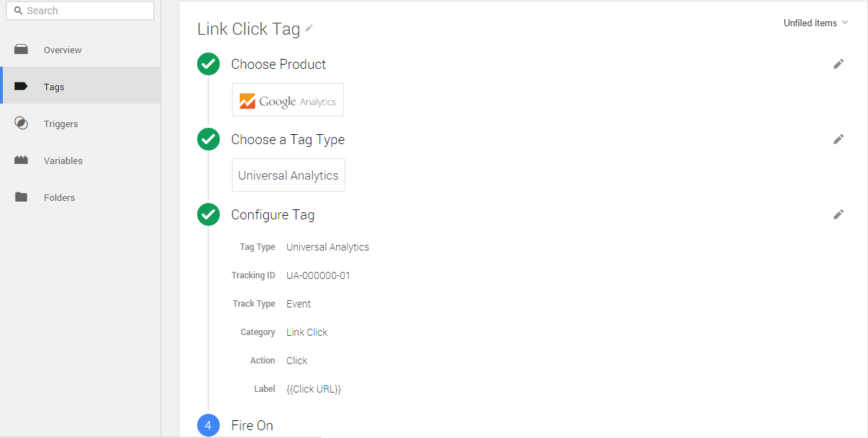Edit the Configure Tag step
Screen dimensions: 868x438
(x=838, y=214)
